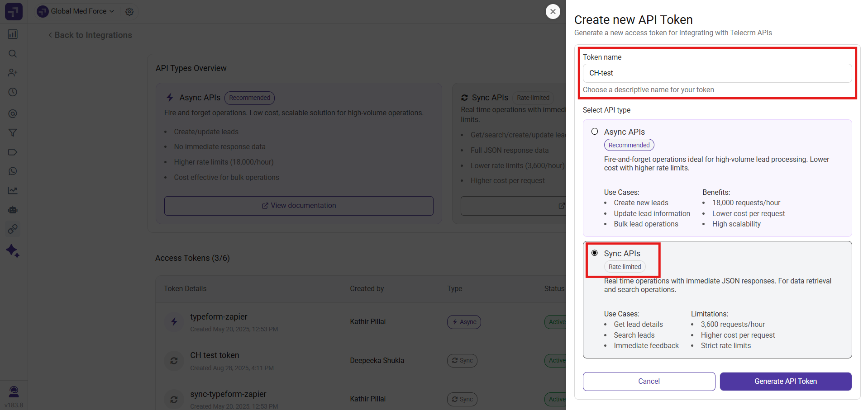Image resolution: width=868 pixels, height=410 pixels.
Task: Open the @ mentions icon in sidebar
Action: (13, 113)
